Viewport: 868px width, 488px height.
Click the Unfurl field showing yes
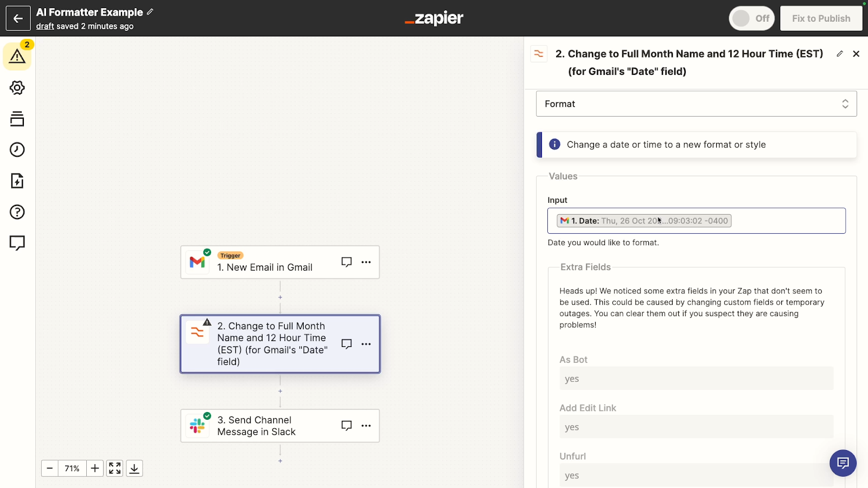(x=697, y=475)
